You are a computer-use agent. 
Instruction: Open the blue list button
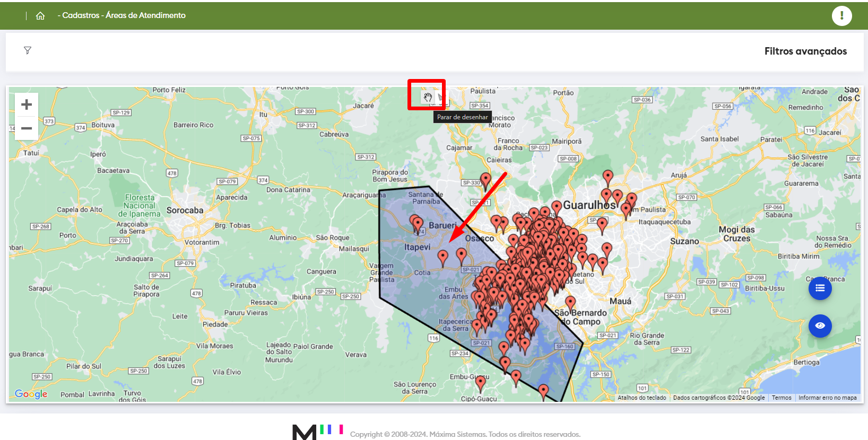(x=820, y=288)
